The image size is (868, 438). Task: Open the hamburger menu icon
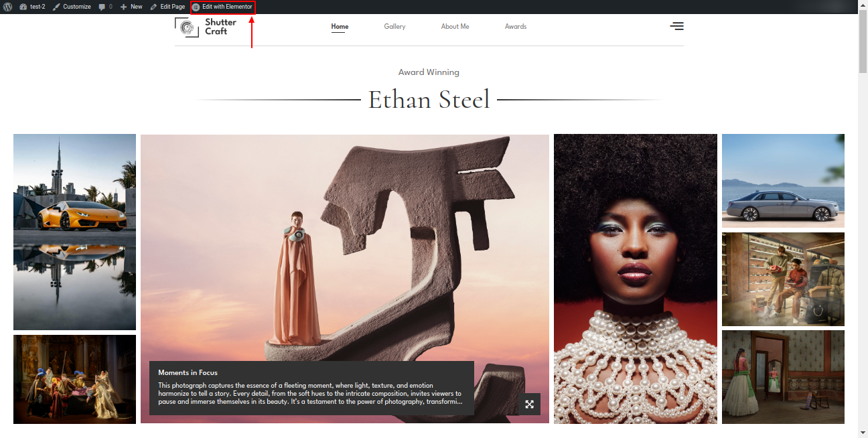click(677, 26)
